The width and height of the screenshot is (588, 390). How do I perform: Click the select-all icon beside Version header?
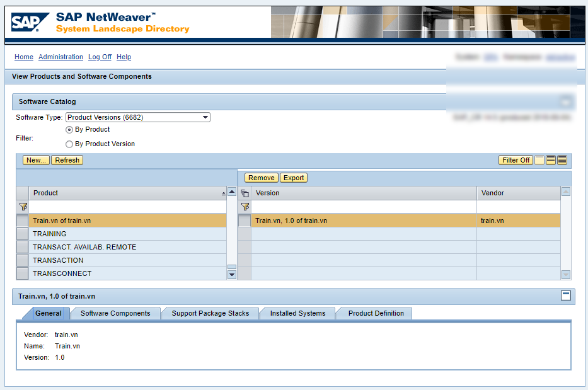tap(245, 193)
